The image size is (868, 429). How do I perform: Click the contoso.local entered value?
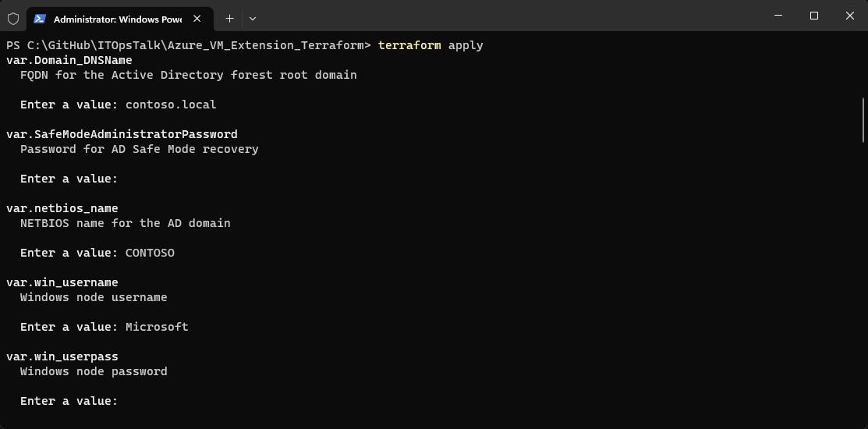click(x=171, y=105)
